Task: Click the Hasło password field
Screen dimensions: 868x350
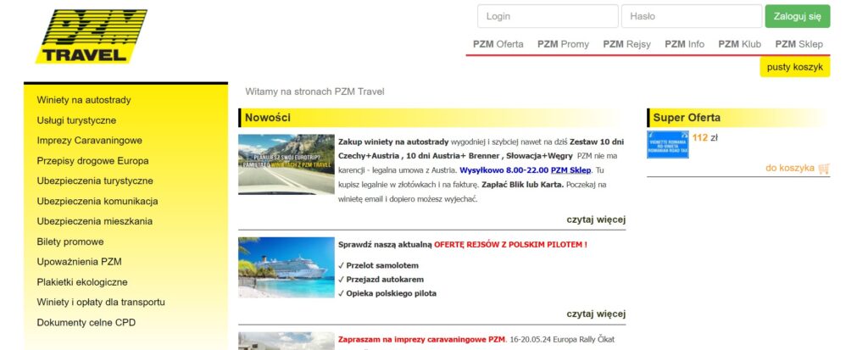Action: 691,16
